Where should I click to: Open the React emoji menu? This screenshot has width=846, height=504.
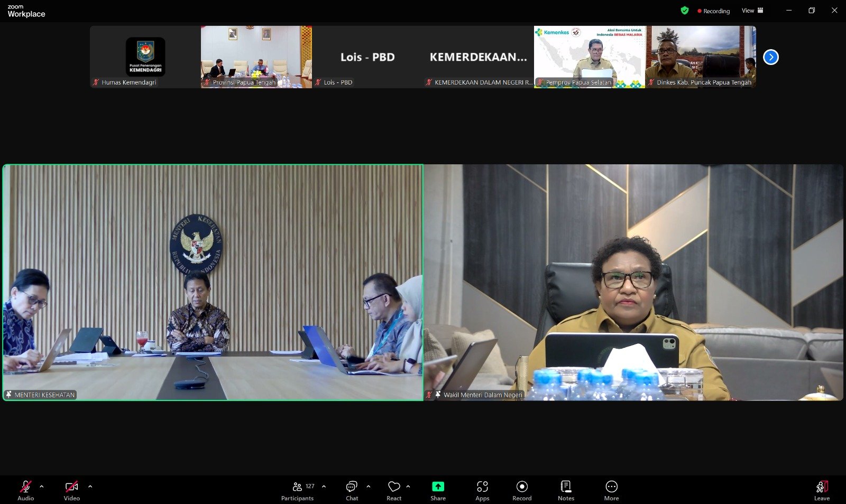tap(394, 490)
